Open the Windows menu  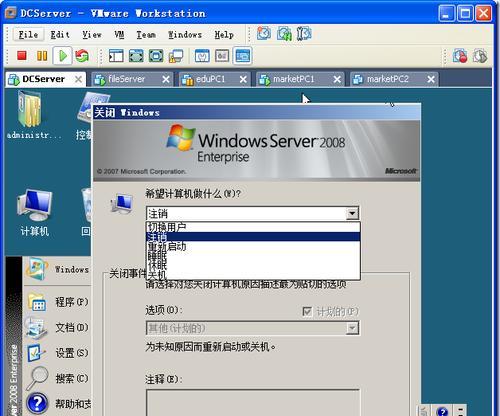(x=185, y=34)
